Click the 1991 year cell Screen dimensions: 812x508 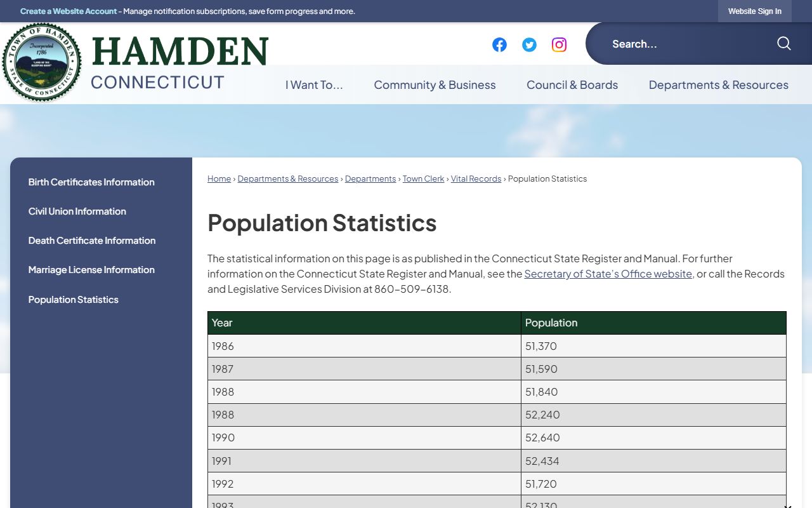[x=364, y=461]
